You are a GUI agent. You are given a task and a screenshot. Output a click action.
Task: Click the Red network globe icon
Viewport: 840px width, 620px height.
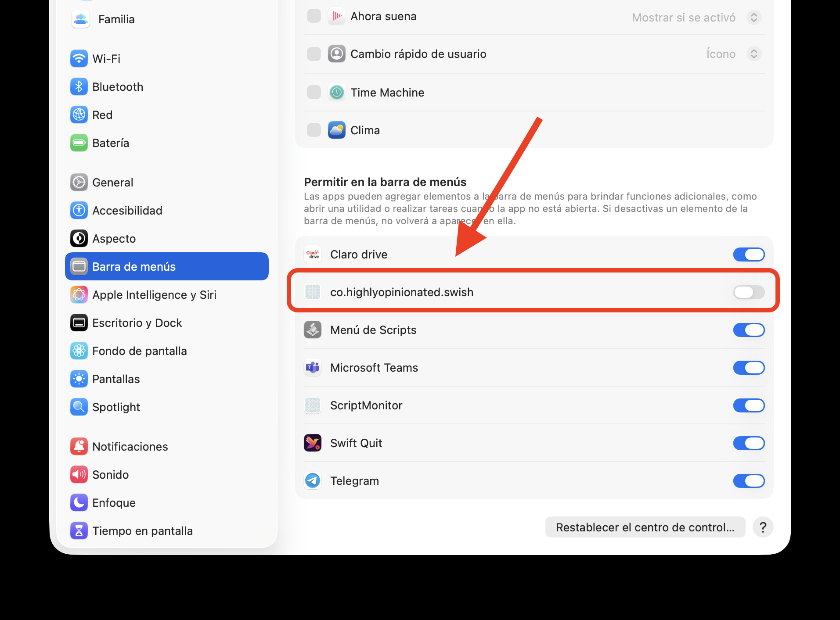[x=79, y=115]
